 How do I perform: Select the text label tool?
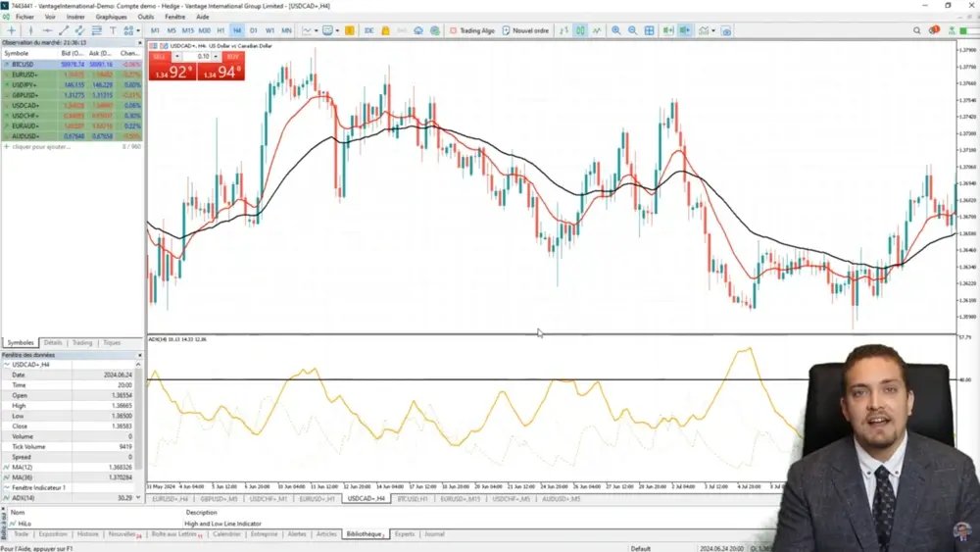coord(113,30)
